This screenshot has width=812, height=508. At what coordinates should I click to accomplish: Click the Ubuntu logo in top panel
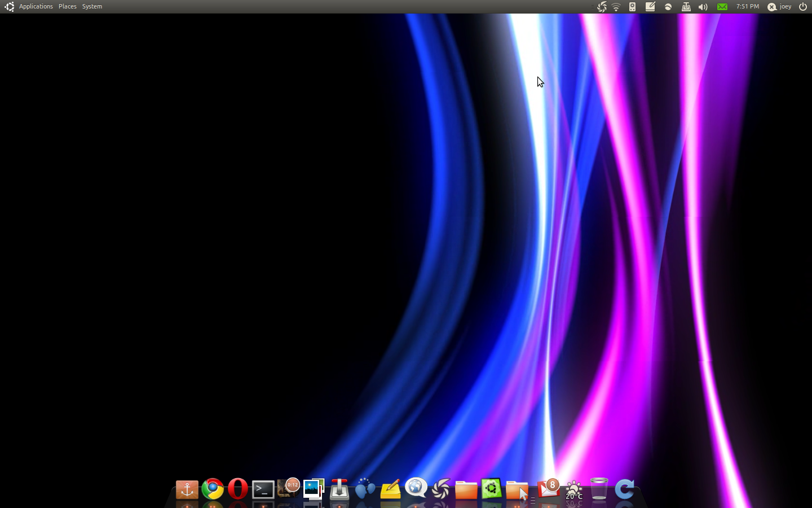[9, 7]
